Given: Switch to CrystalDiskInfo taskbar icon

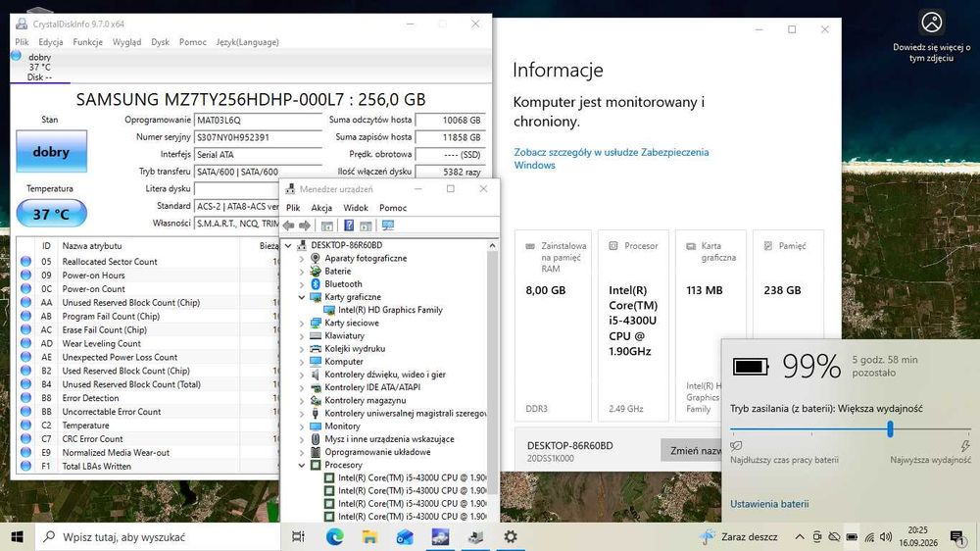Looking at the screenshot, I should point(440,536).
